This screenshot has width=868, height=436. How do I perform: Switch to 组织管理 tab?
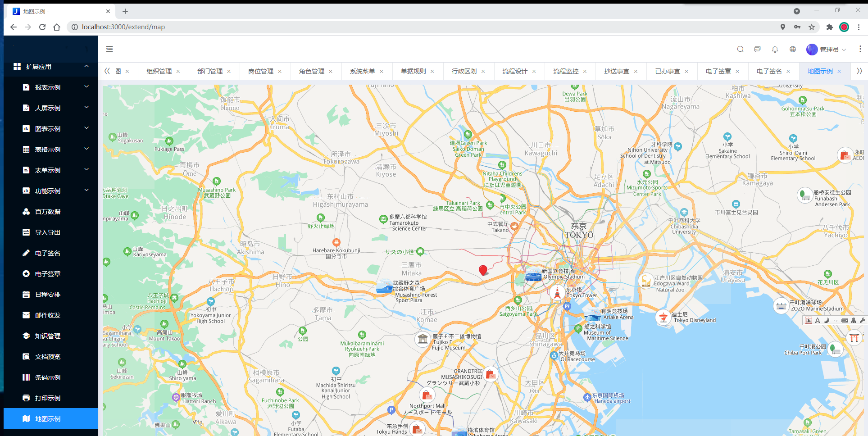(x=159, y=71)
